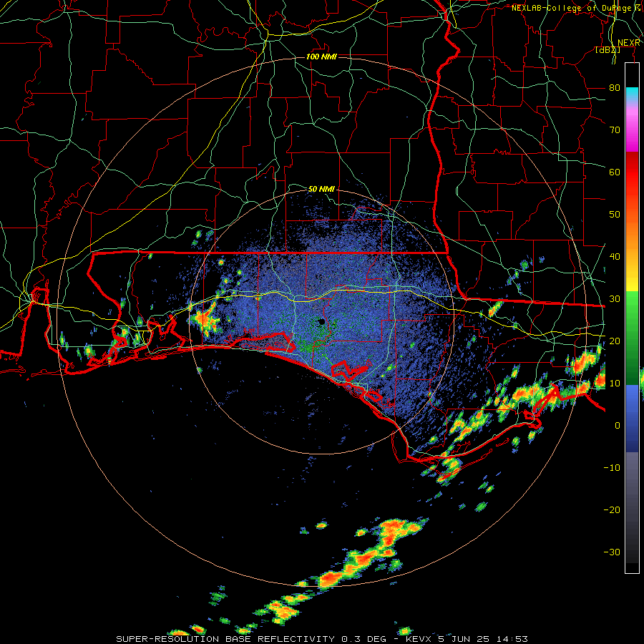The width and height of the screenshot is (644, 644).
Task: Click the 50 NMI range ring label
Action: [x=321, y=189]
